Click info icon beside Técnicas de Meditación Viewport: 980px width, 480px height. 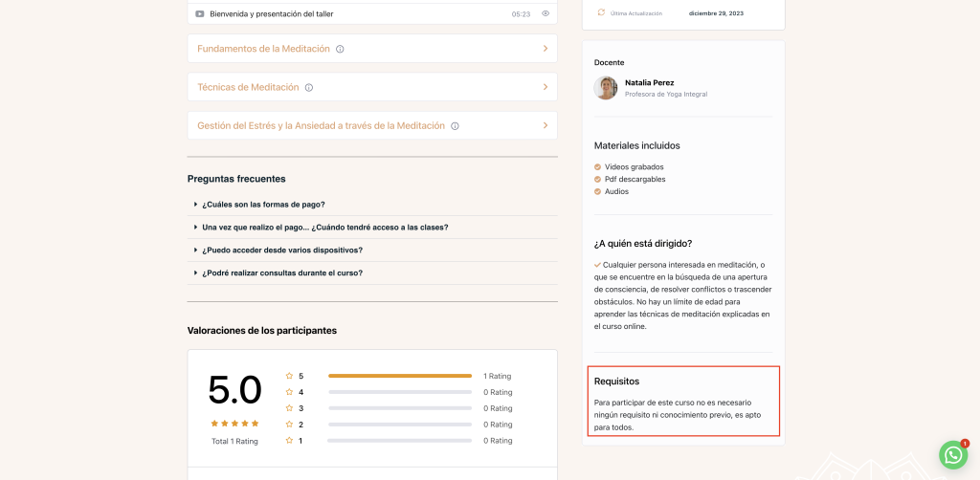[309, 87]
